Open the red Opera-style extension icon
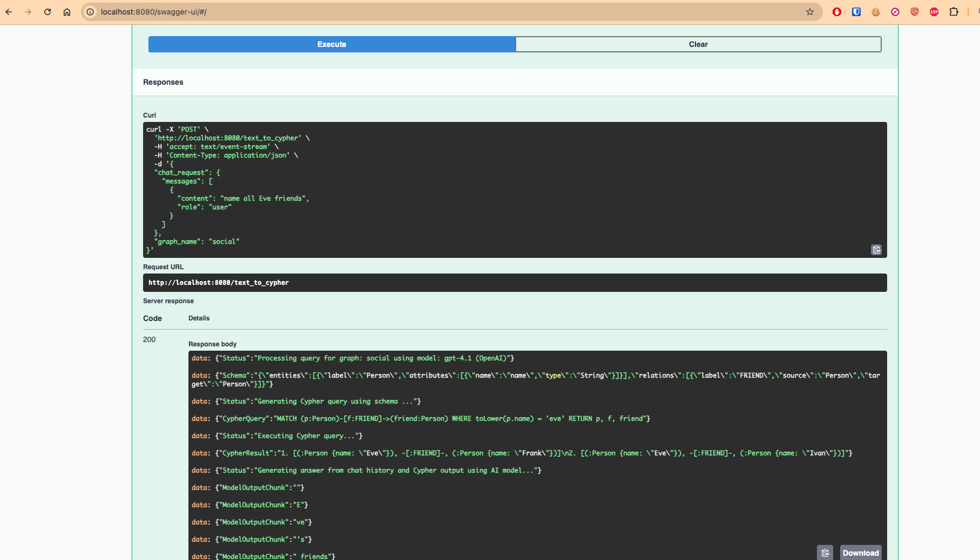The width and height of the screenshot is (980, 560). coord(837,12)
